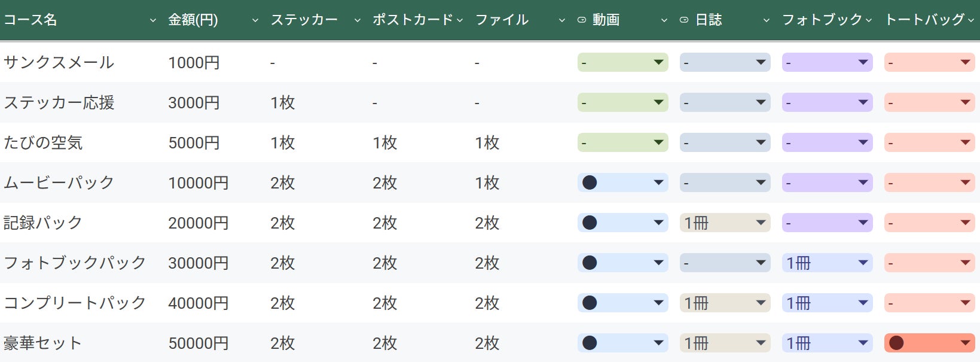Open the トートバッグ column filter arrow
Screen dimensions: 980x362
point(971,20)
